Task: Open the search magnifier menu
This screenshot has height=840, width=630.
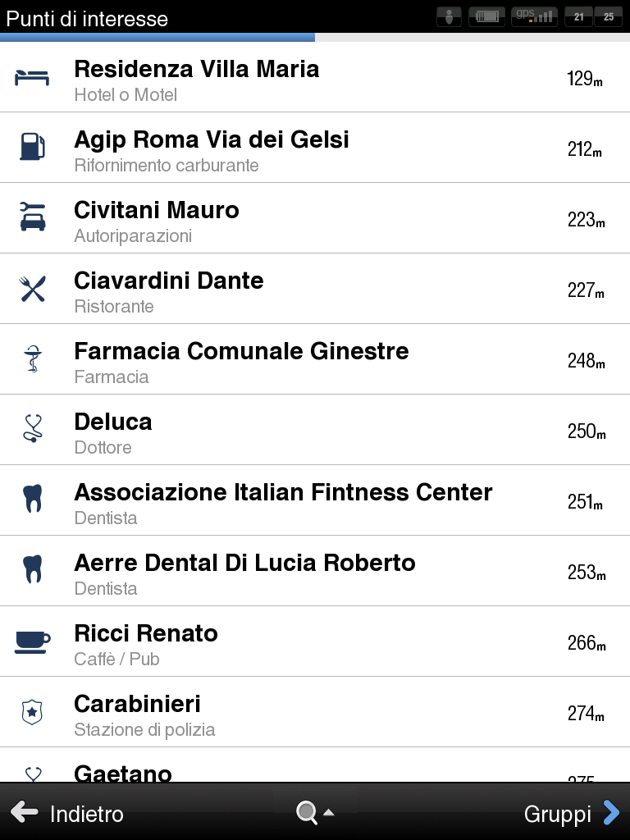Action: tap(315, 813)
